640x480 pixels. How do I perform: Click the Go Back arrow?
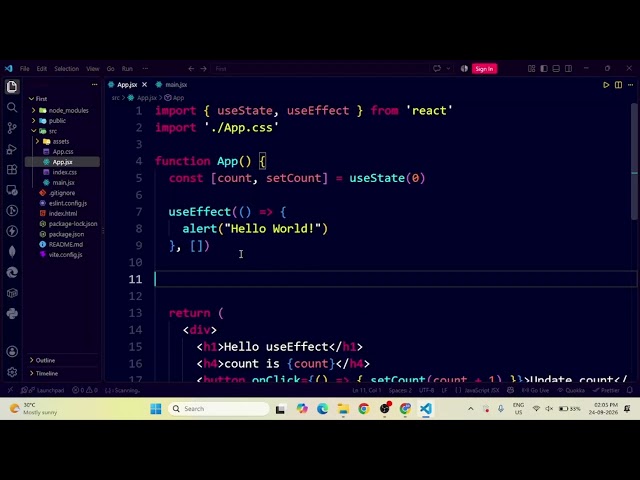point(191,69)
